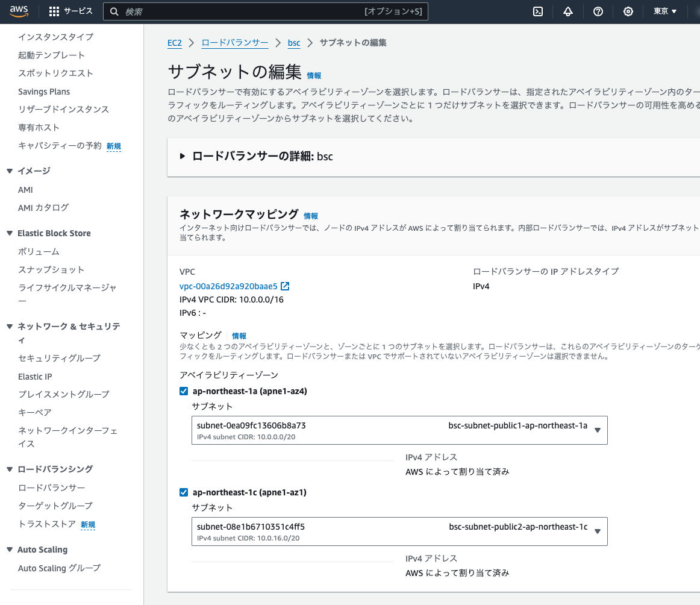This screenshot has width=700, height=605.
Task: Open AWS CloudShell from the top bar
Action: [x=538, y=11]
